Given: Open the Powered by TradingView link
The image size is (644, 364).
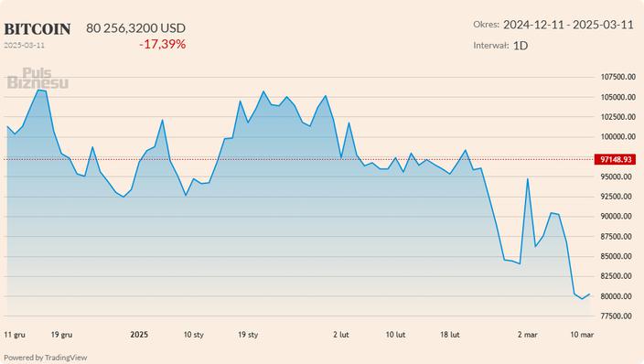Looking at the screenshot, I should tap(45, 358).
